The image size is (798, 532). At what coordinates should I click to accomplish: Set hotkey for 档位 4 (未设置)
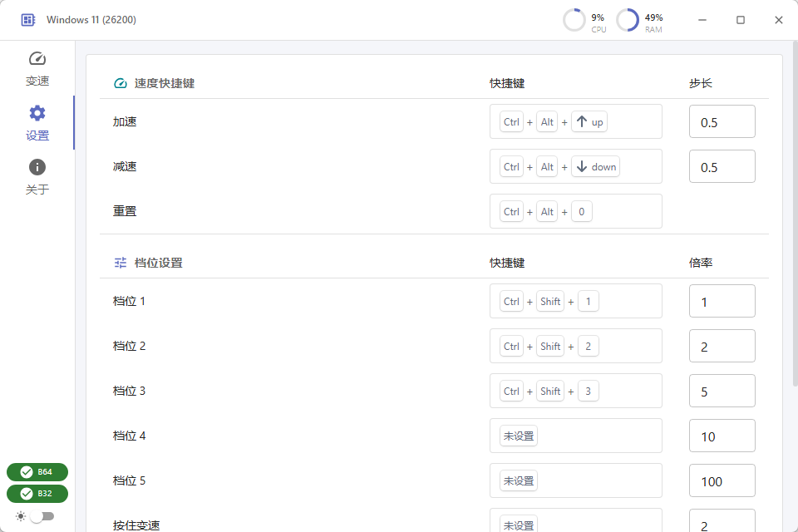coord(575,436)
